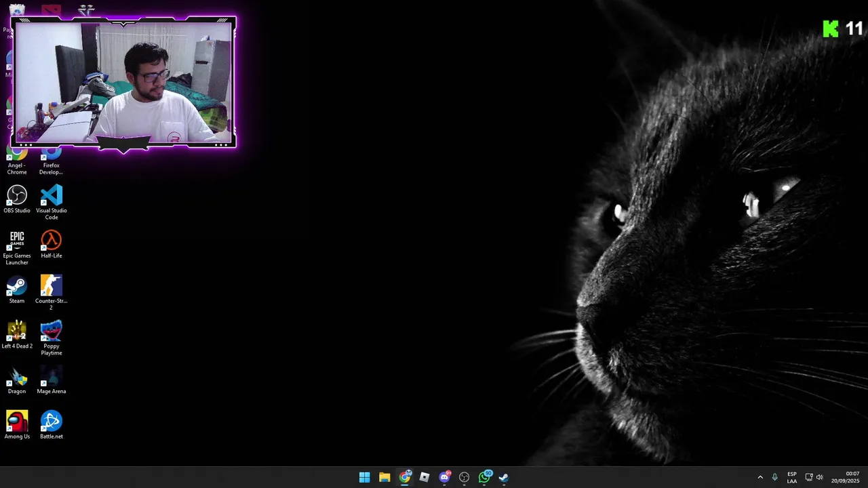Image resolution: width=868 pixels, height=488 pixels.
Task: Open WhatsApp from the taskbar
Action: pos(484,477)
